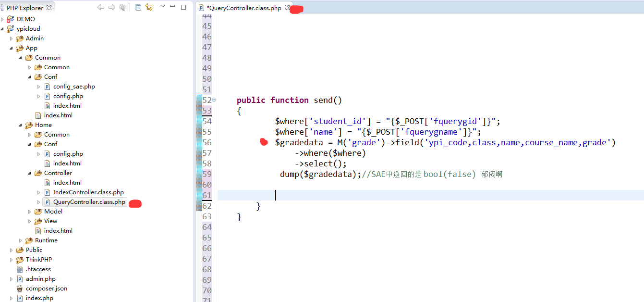Expand the Admin folder
The image size is (644, 302).
pyautogui.click(x=12, y=38)
